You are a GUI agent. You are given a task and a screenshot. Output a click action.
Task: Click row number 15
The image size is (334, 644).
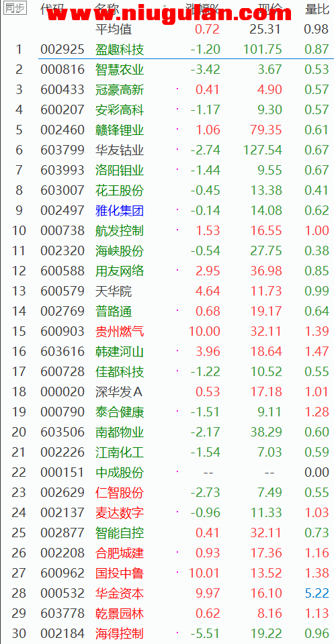[19, 331]
